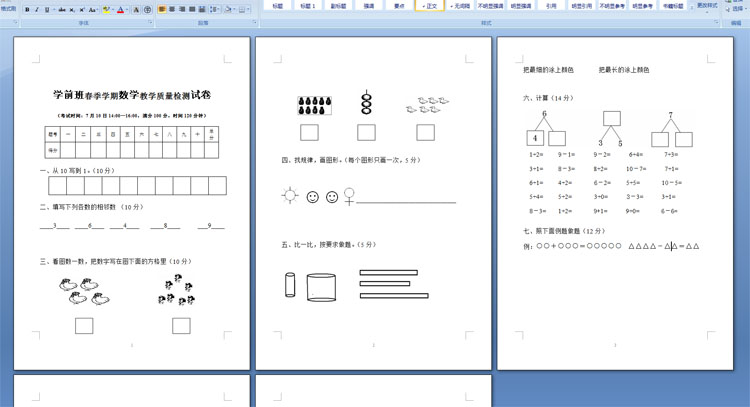This screenshot has width=750, height=407.
Task: Apply strikethrough formatting
Action: [x=62, y=10]
